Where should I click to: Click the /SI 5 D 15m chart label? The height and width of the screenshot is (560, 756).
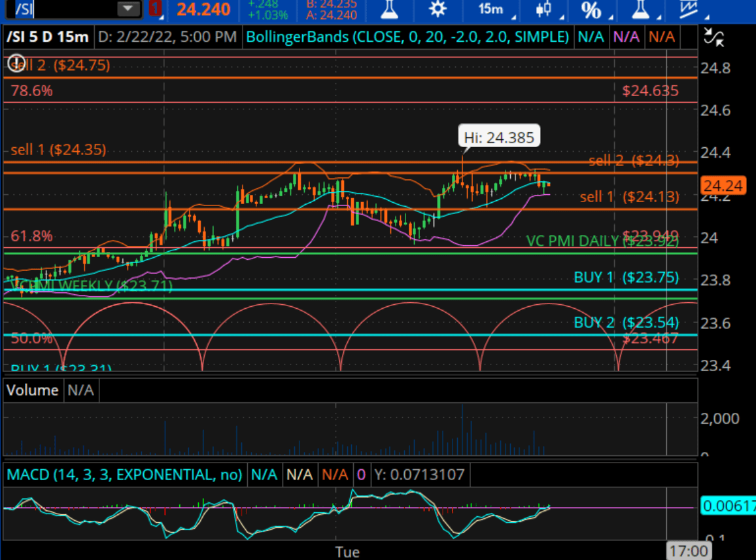click(x=47, y=37)
